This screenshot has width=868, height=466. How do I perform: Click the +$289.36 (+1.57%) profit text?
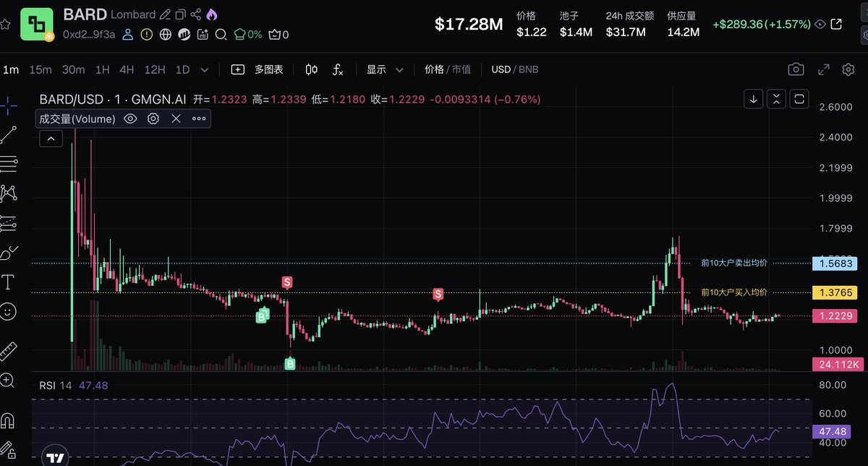click(x=762, y=24)
